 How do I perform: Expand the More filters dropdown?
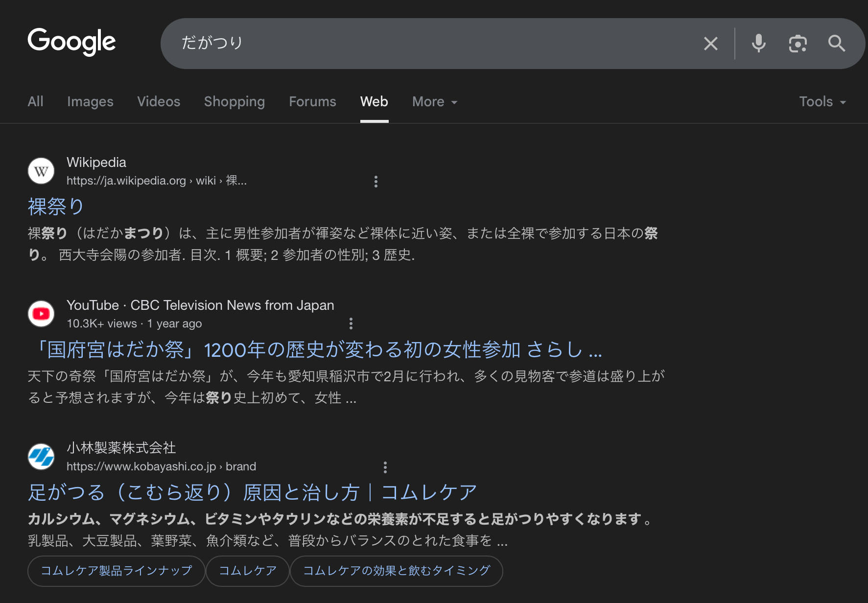click(x=434, y=102)
